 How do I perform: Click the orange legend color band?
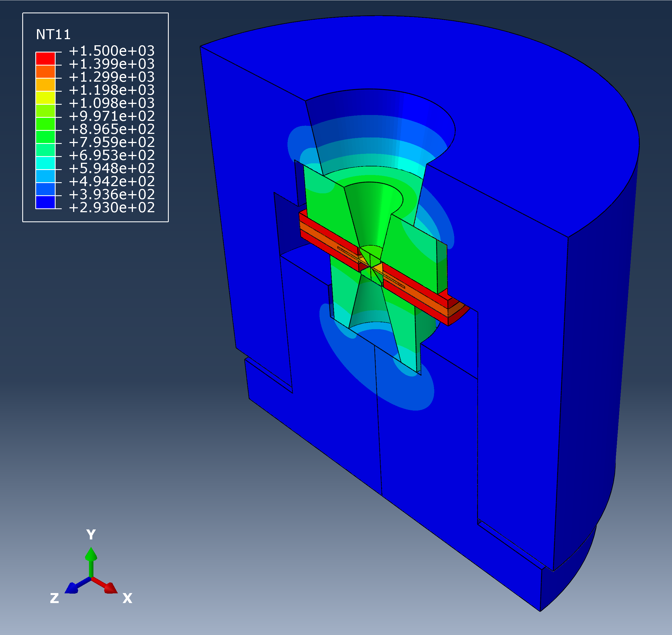click(45, 72)
